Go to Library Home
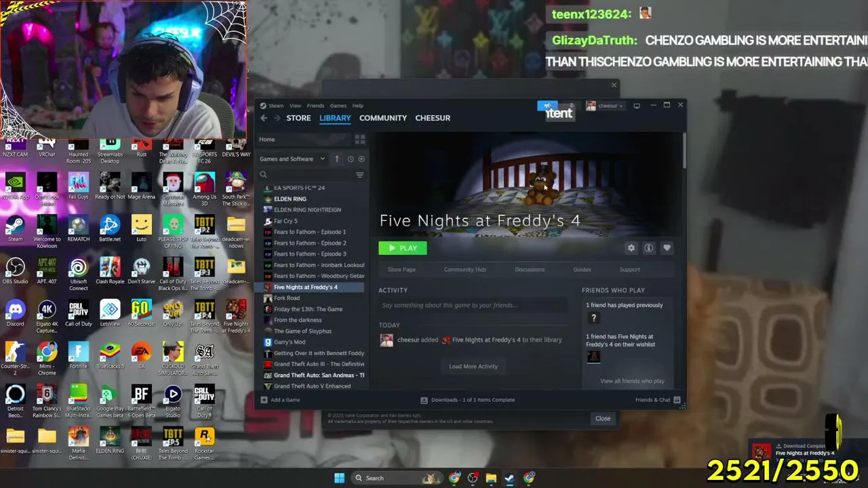The image size is (868, 488). pyautogui.click(x=267, y=140)
